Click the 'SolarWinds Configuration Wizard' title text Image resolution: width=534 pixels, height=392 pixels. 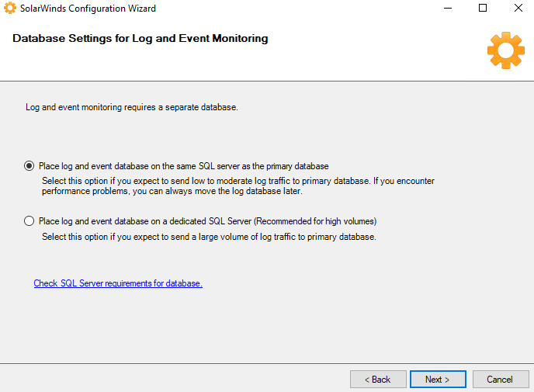pos(88,9)
